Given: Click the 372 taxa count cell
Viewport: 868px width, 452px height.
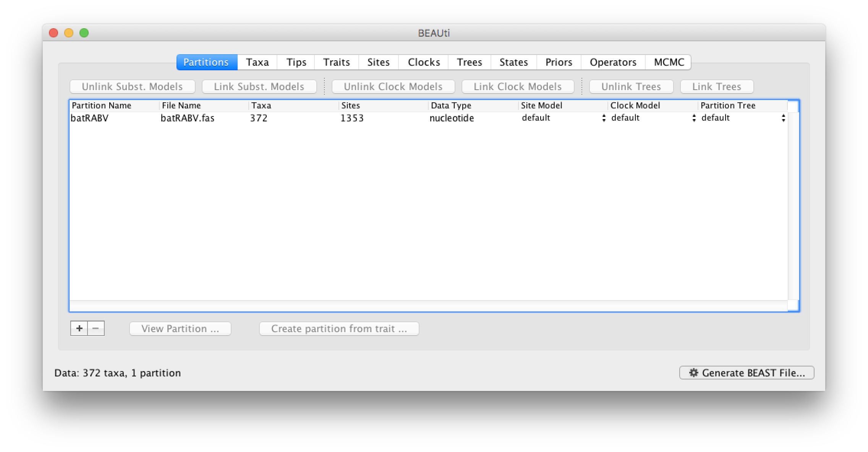Looking at the screenshot, I should pyautogui.click(x=294, y=118).
